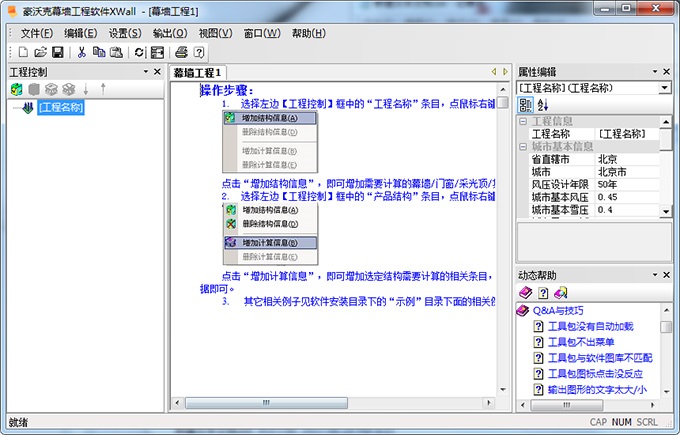Click the Copy icon in toolbar

point(99,52)
